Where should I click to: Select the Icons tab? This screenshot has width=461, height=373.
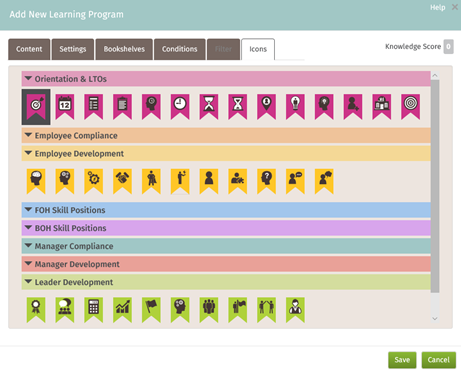point(258,49)
